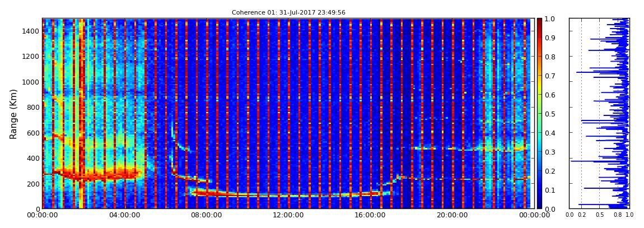
Task: Click the 1400 tick label on range axis
Action: 31,31
